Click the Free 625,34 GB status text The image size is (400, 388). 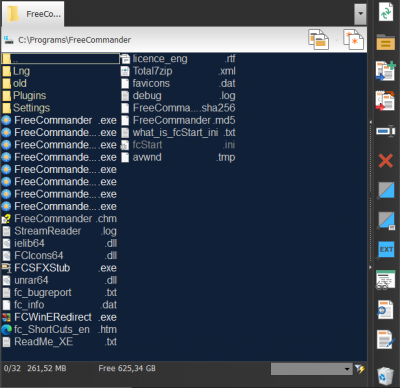[127, 369]
